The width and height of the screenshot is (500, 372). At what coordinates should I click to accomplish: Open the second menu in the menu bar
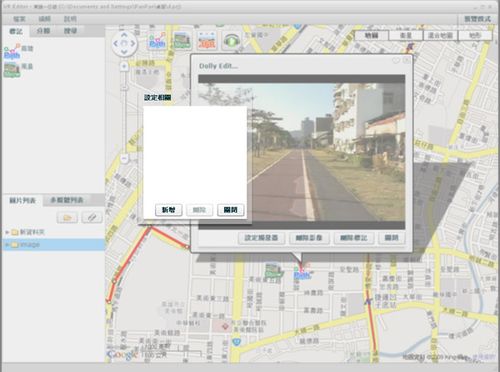tap(45, 19)
